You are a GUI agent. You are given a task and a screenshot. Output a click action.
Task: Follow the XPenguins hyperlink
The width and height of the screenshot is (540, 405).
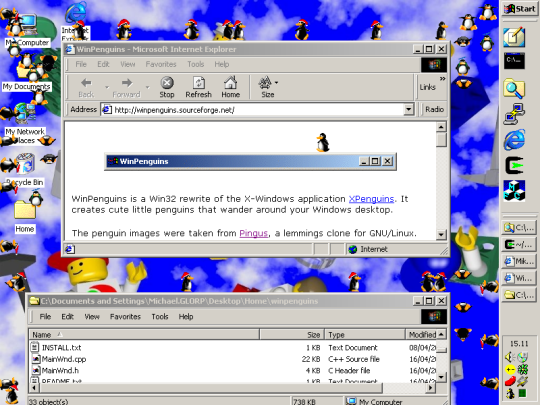371,199
